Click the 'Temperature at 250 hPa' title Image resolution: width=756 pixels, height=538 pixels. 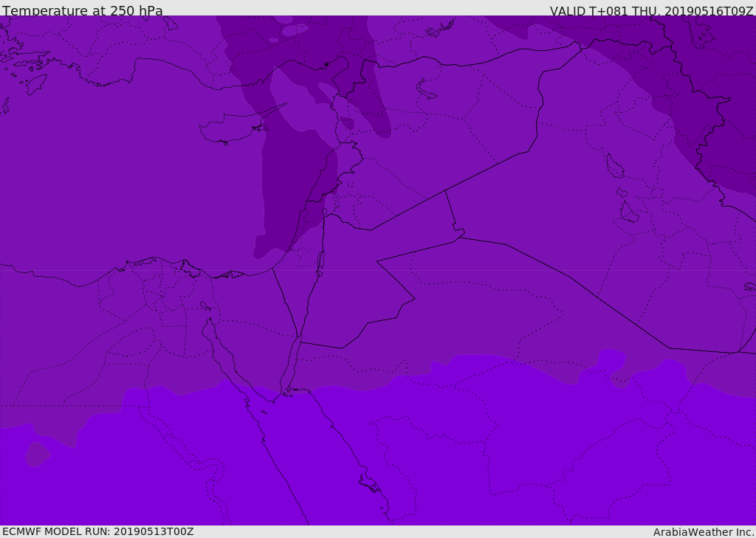tap(83, 10)
